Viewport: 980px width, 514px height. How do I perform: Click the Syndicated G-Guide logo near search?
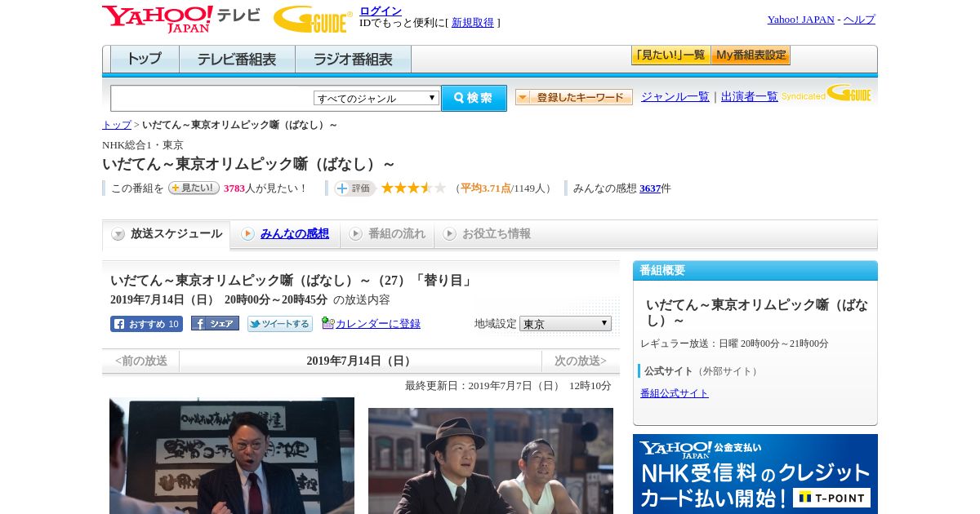point(826,94)
